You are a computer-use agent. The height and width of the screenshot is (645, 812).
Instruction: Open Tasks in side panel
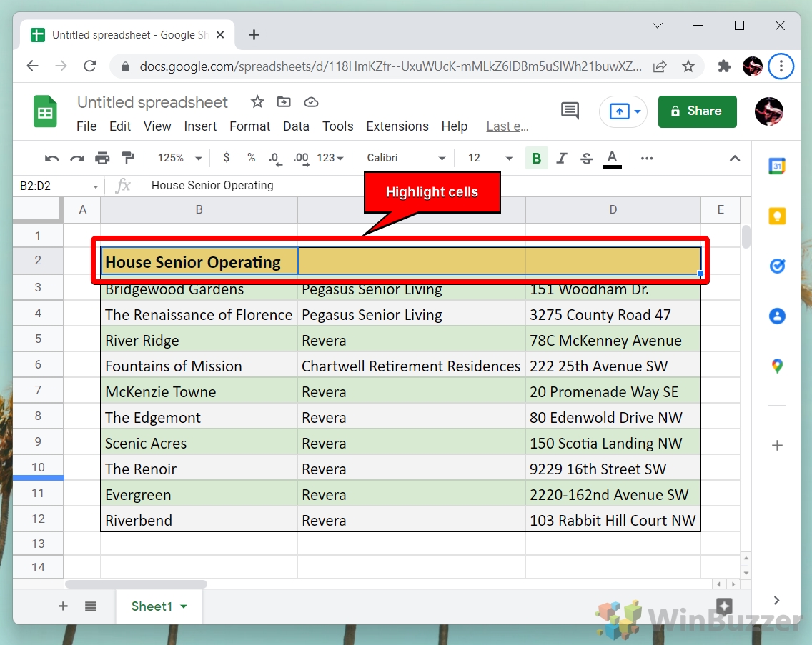(x=777, y=266)
